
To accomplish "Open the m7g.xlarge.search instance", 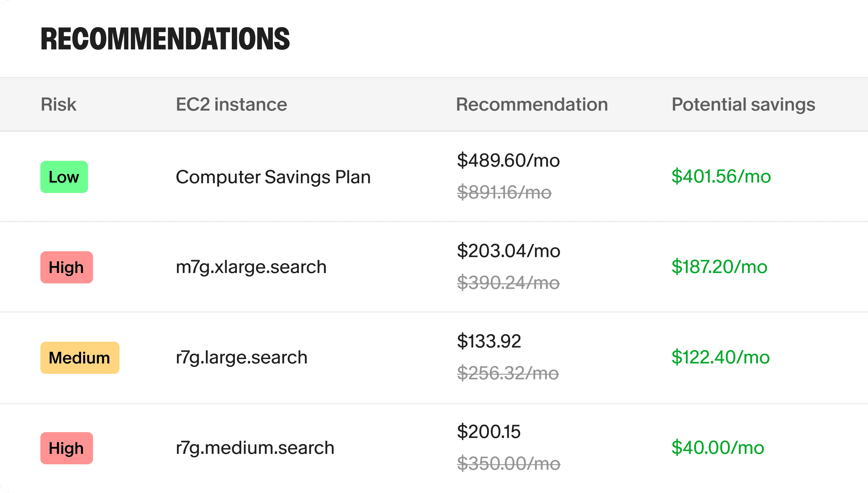I will [x=251, y=267].
